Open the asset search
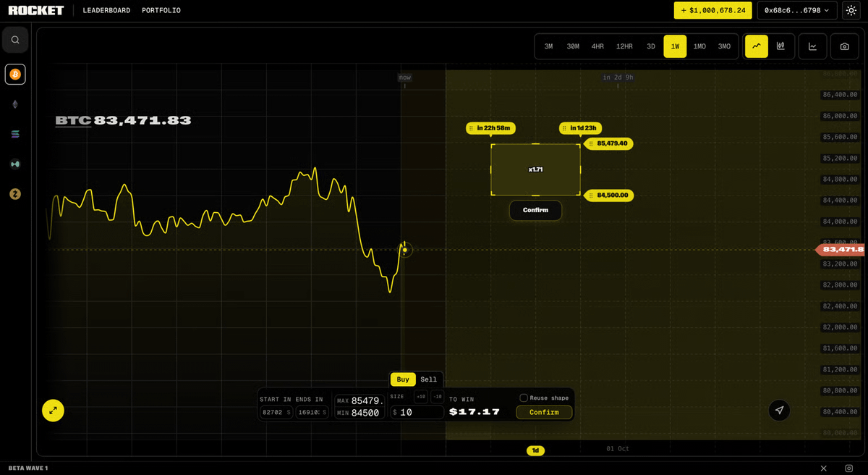This screenshot has width=868, height=475. [15, 40]
